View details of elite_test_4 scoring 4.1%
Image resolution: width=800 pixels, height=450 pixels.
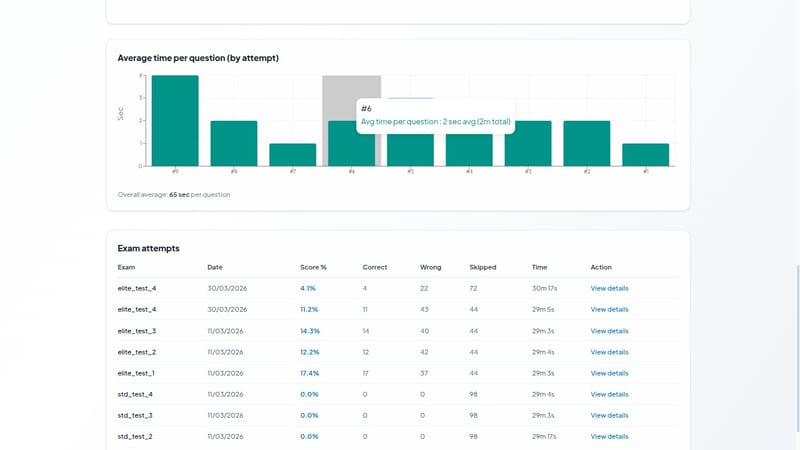point(609,288)
